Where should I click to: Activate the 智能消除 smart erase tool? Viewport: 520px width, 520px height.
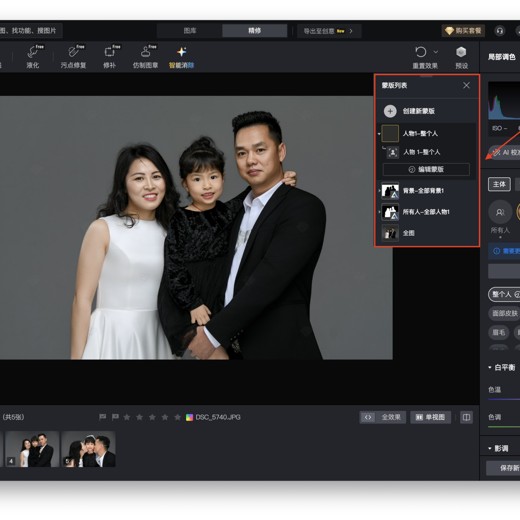(182, 57)
